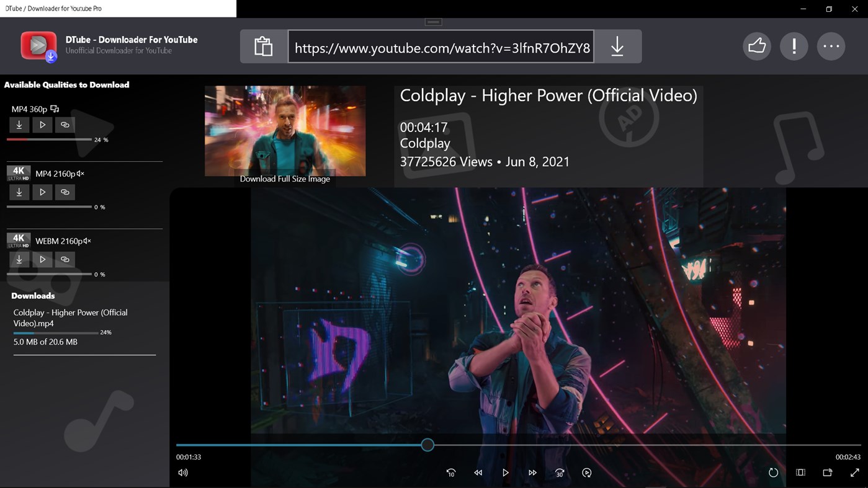
Task: Skip back 10 seconds in the player
Action: (x=451, y=472)
